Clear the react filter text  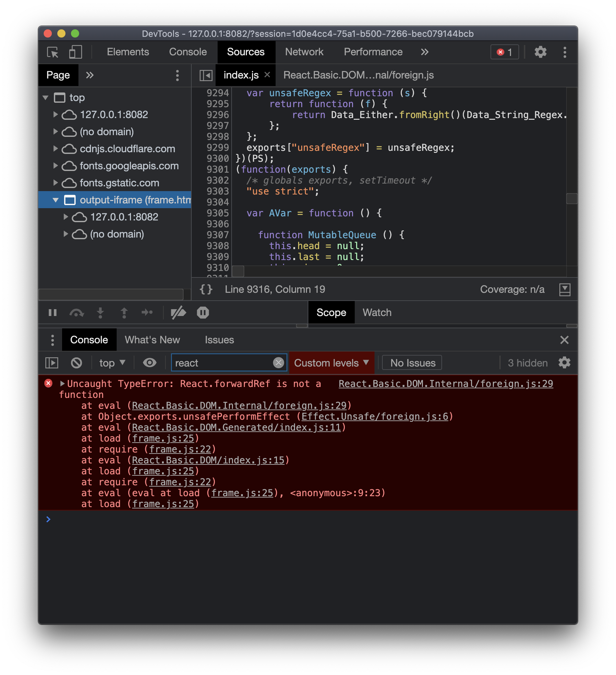279,363
